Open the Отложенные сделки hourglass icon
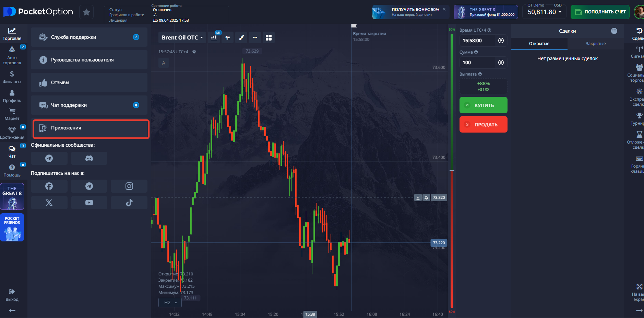This screenshot has width=644, height=318. (639, 135)
